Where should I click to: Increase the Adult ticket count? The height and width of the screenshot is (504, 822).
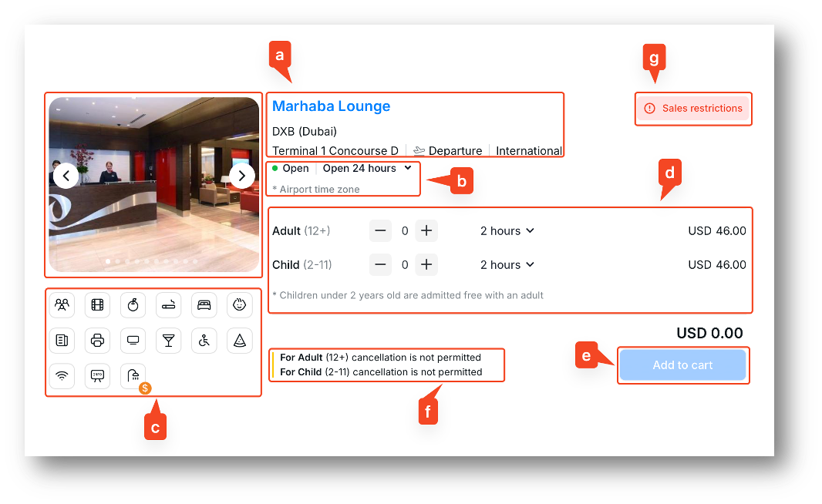[x=426, y=230]
